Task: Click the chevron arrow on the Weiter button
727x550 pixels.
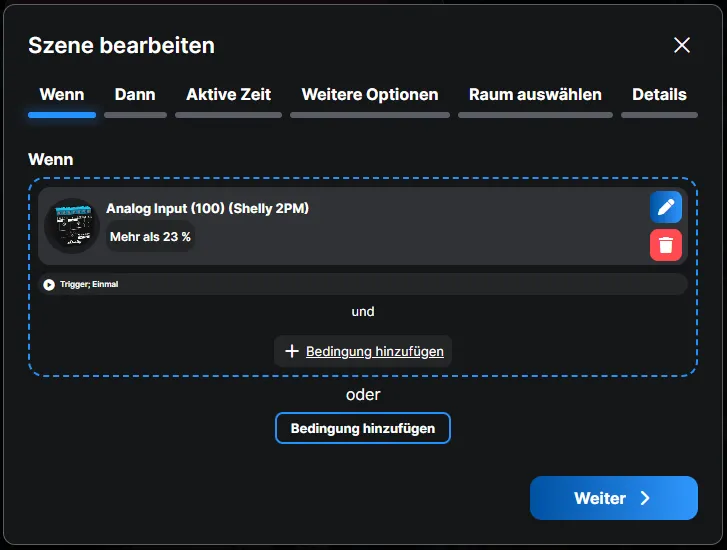Action: point(645,498)
